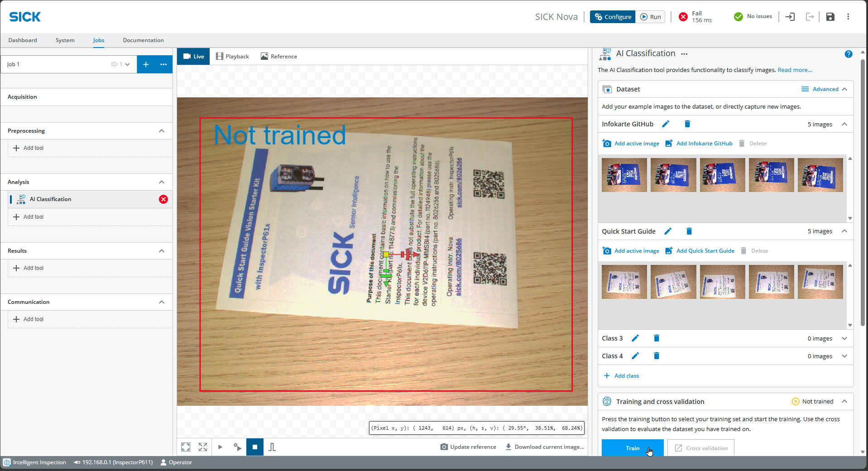This screenshot has height=471, width=868.
Task: Click the red error icon on AI Classification
Action: coord(163,199)
